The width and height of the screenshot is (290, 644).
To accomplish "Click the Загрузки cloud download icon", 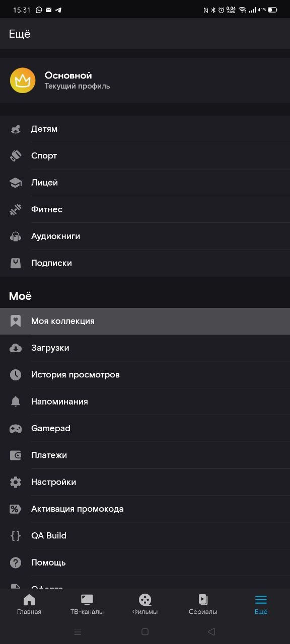I will (x=16, y=348).
